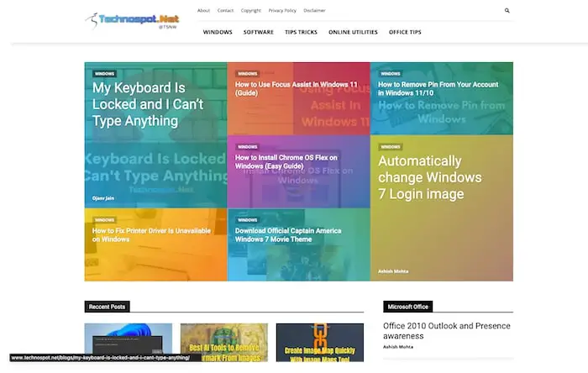Image resolution: width=588 pixels, height=373 pixels.
Task: Click Windows tag on Focus Assist card
Action: coord(248,74)
